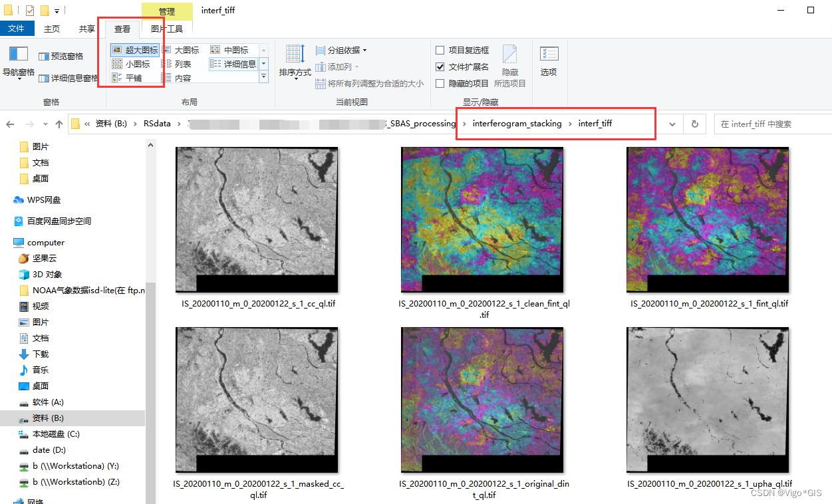The width and height of the screenshot is (832, 504).
Task: Refresh the current folder
Action: 695,124
